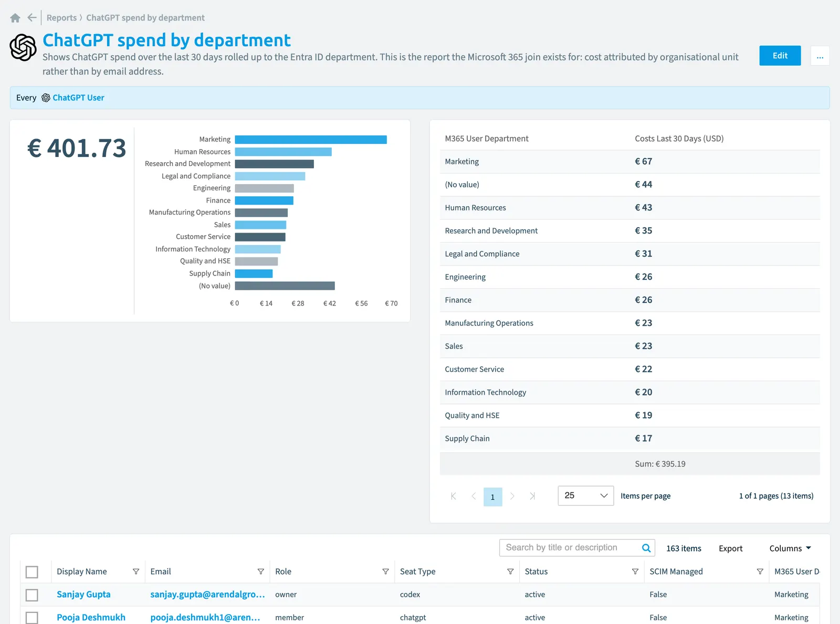Click the ChatGPT logo beside the title
Screen dimensions: 840x624
click(23, 47)
